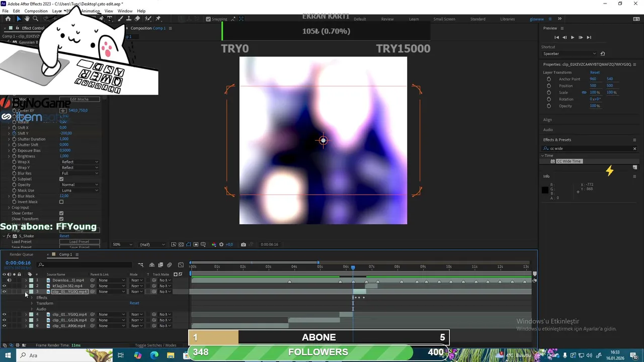Screen dimensions: 644x362
Task: Reset shortcut to default icon
Action: (603, 54)
